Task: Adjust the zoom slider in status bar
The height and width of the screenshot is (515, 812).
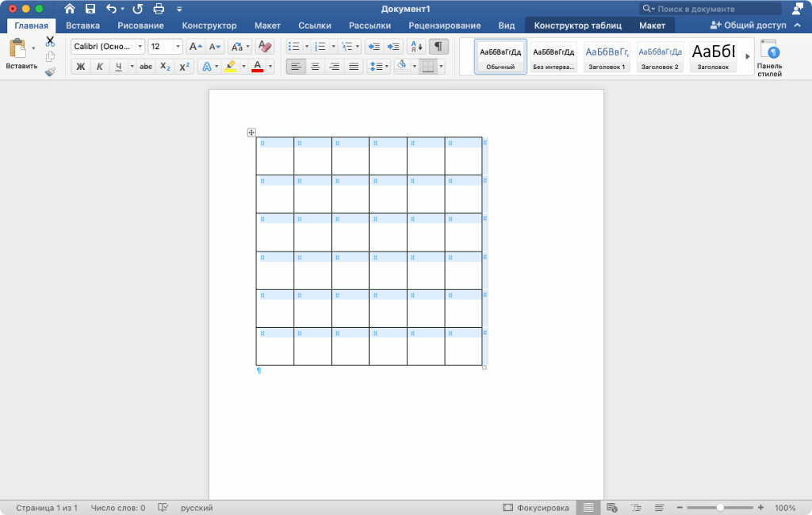Action: [x=719, y=508]
